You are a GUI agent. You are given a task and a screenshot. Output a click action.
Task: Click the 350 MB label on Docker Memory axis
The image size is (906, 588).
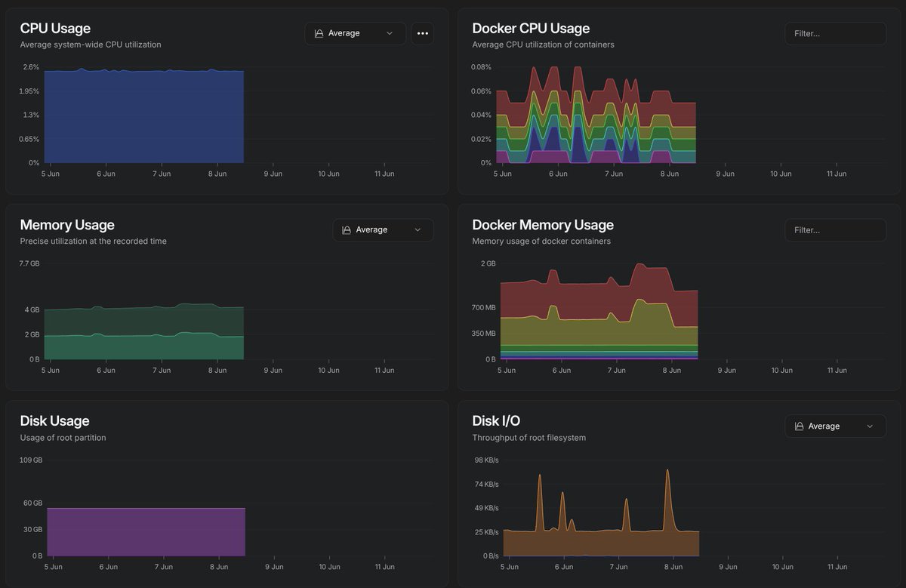pos(484,334)
